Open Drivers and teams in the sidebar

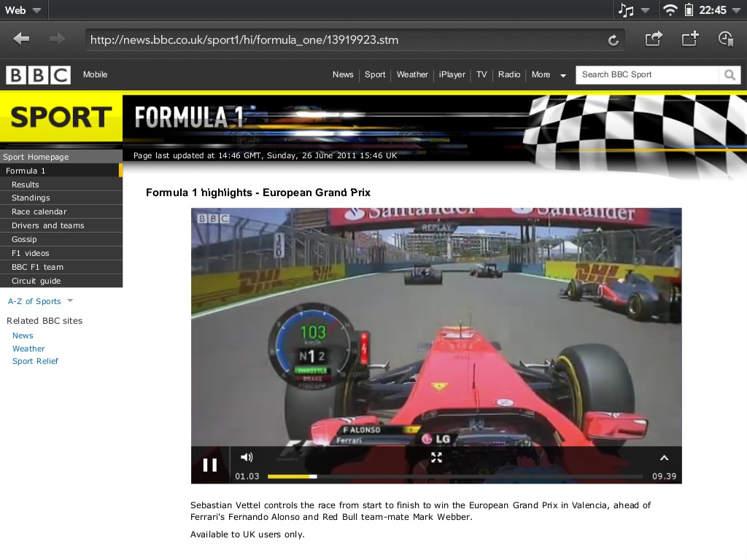(61, 225)
